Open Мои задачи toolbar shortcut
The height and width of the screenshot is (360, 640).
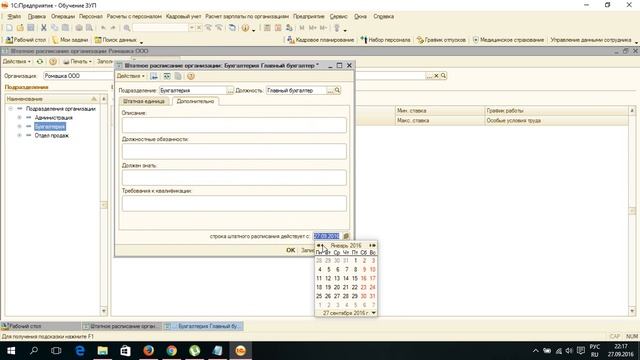[x=70, y=40]
